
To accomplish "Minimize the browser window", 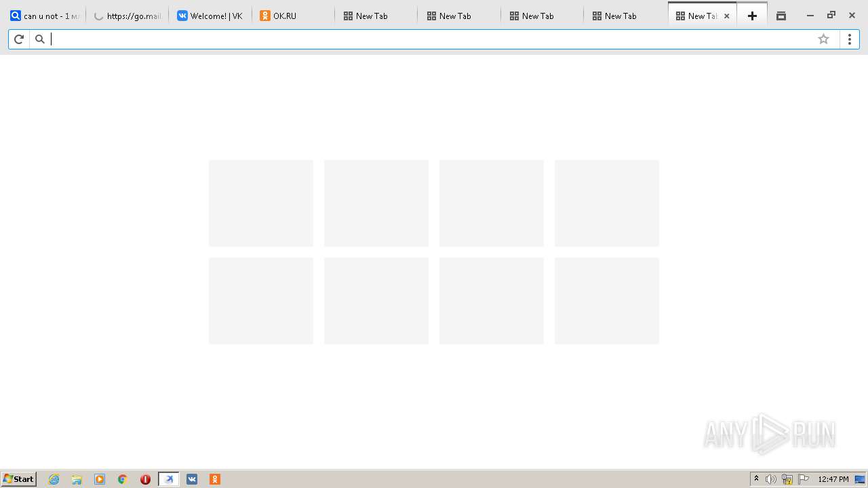I will [810, 16].
